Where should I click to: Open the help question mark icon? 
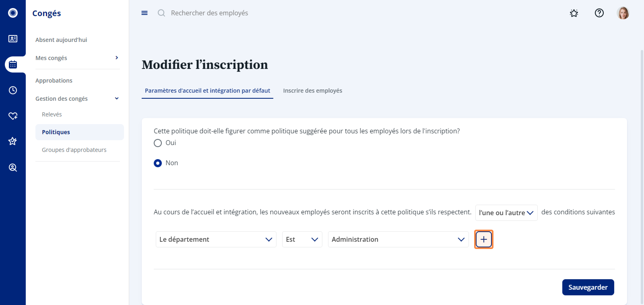(x=599, y=13)
